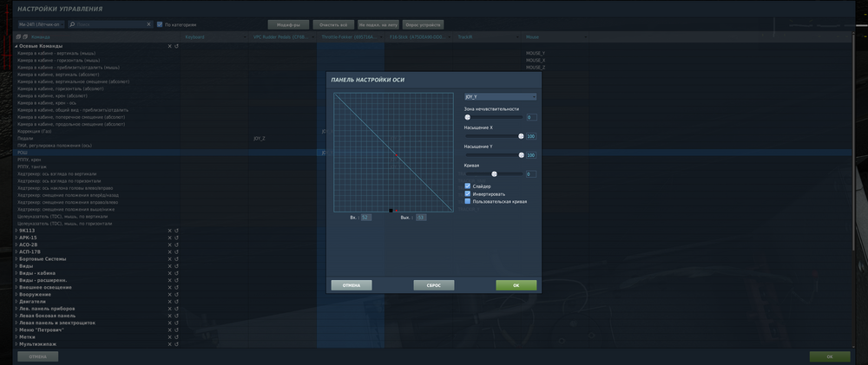
Task: Collapse the Осевые Команды category
Action: click(16, 46)
